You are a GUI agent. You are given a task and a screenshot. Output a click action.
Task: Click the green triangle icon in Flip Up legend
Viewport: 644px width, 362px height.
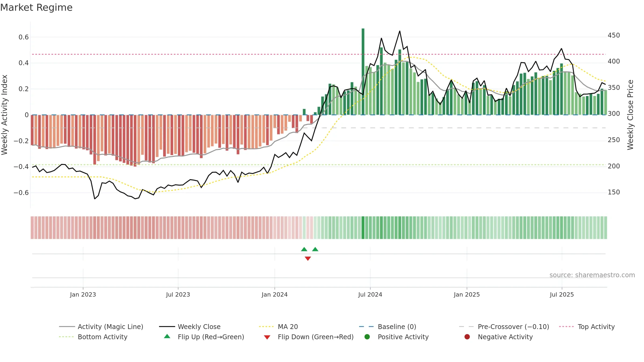[x=167, y=336]
